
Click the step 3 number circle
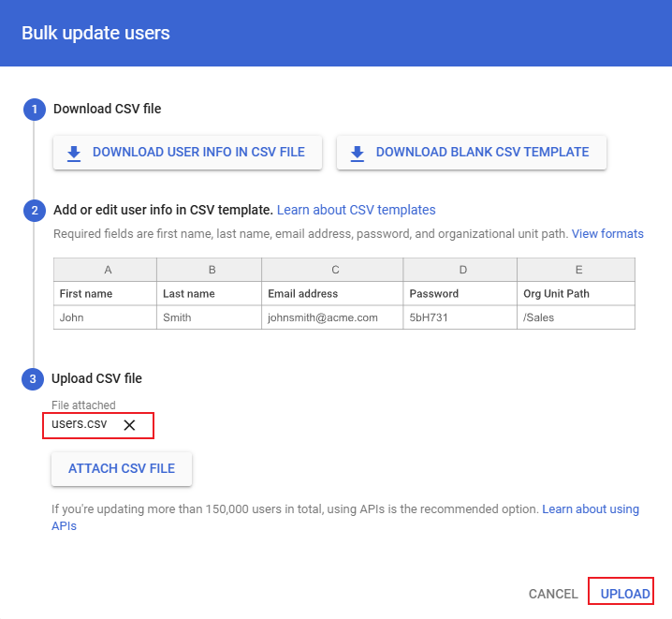coord(34,378)
